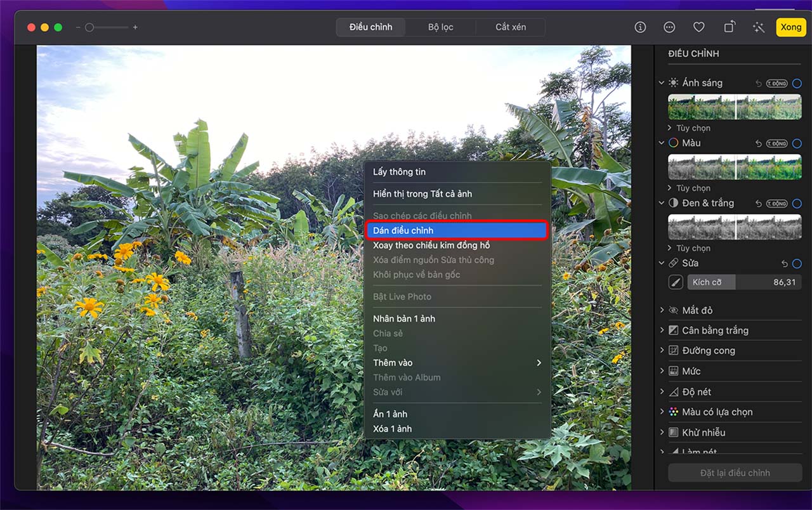Undo the Ánh sáng adjustment with its arrow
Screen dimensions: 812x510
coord(759,84)
